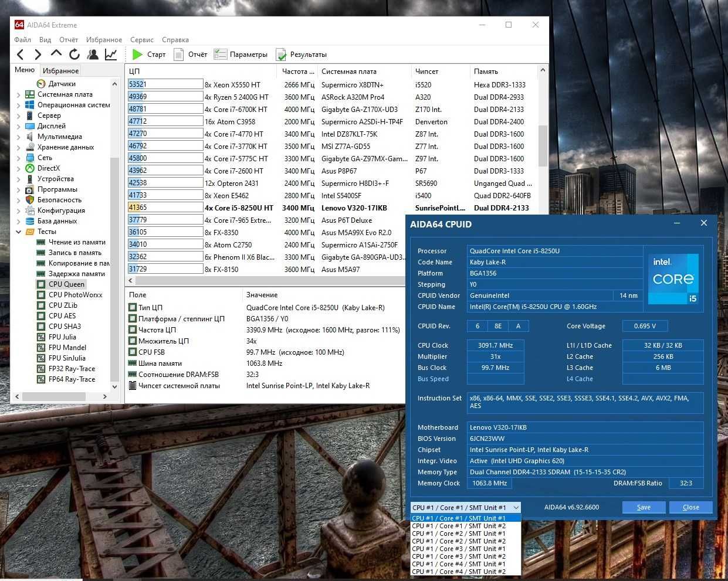Open the graph chart toolbar icon

(111, 55)
